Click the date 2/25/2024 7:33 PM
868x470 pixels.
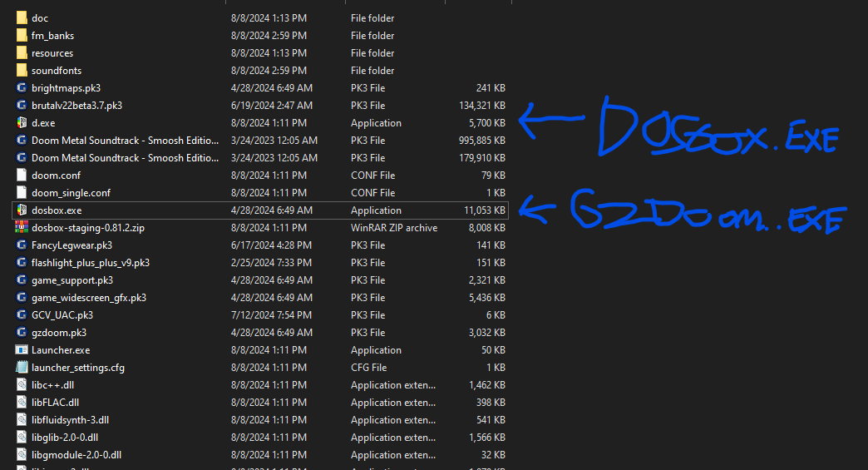coord(272,262)
